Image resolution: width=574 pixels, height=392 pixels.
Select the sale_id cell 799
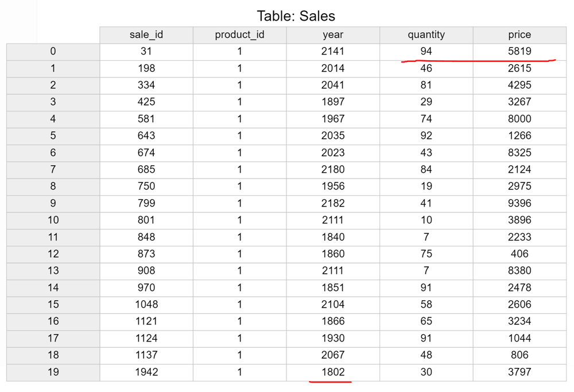click(x=146, y=204)
